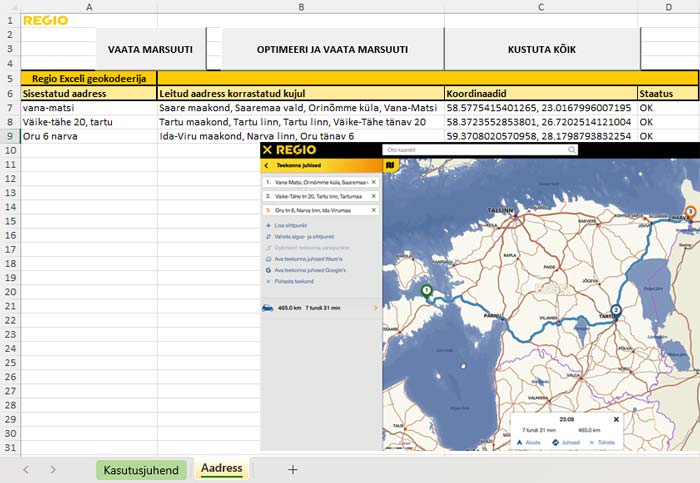Expand the 465.0 km car route summary

pyautogui.click(x=375, y=308)
